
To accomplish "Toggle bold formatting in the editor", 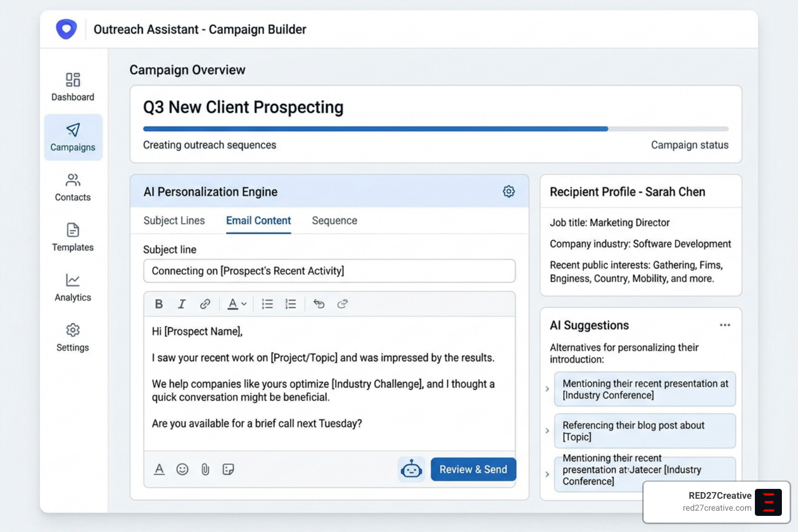I will pos(159,304).
